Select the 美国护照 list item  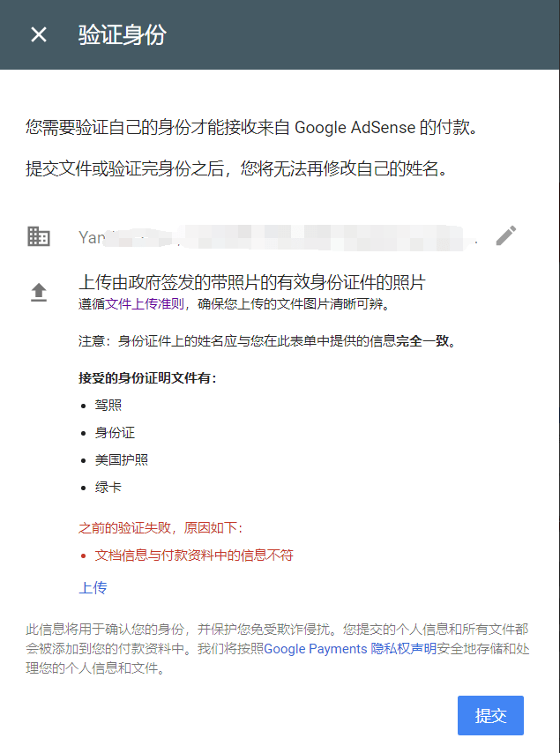(122, 460)
